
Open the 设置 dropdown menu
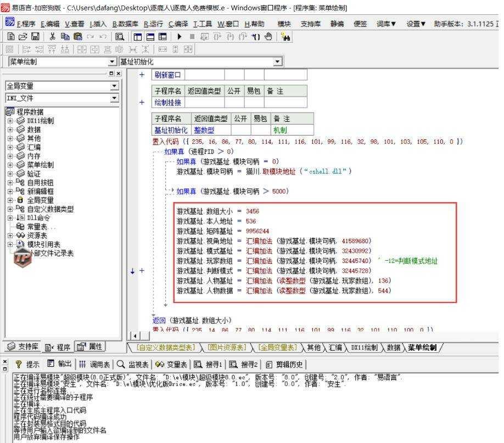(x=416, y=24)
